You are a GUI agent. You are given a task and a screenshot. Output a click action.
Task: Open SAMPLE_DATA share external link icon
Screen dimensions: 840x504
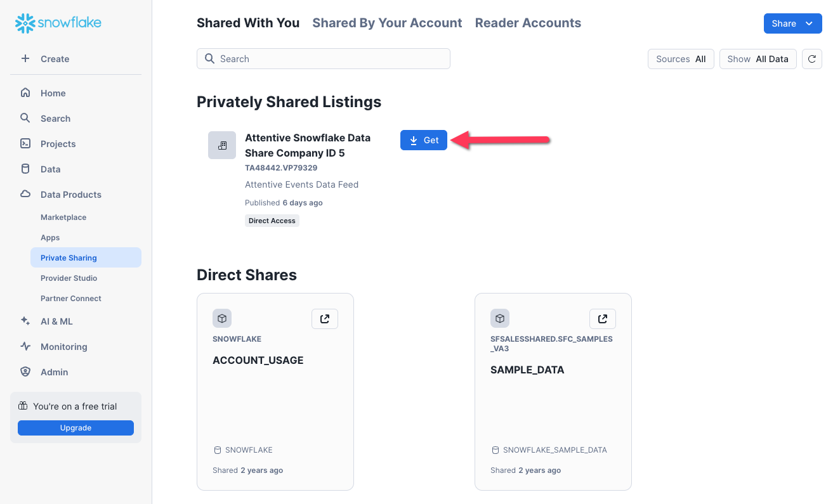coord(603,319)
